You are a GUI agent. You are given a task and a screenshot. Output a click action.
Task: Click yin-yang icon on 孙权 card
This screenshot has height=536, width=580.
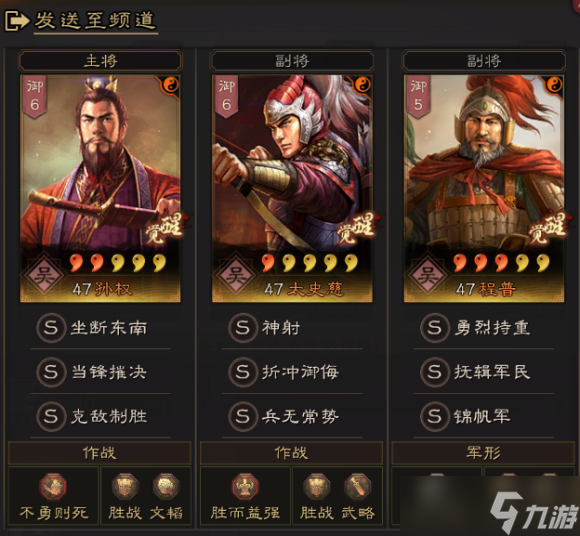point(171,85)
